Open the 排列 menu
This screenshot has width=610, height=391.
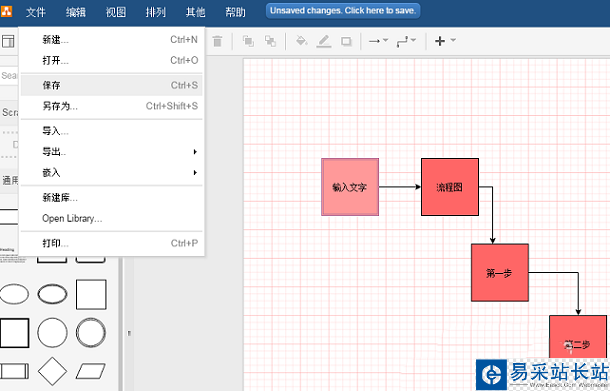coord(156,12)
